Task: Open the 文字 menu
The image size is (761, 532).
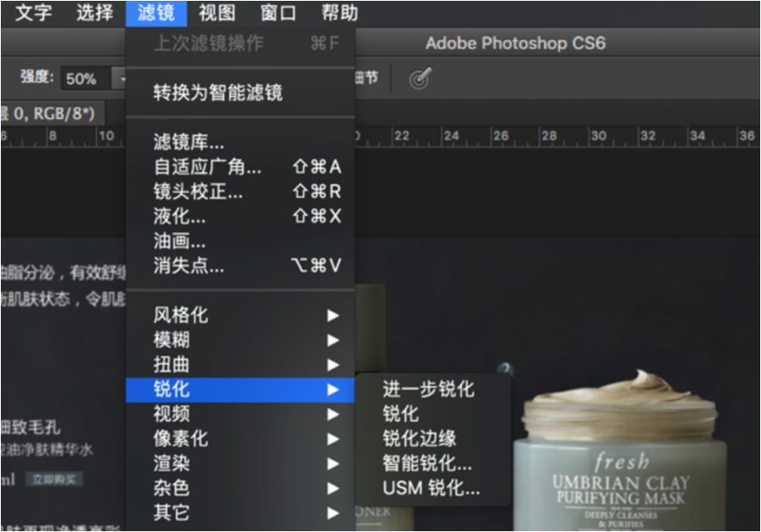Action: (33, 13)
